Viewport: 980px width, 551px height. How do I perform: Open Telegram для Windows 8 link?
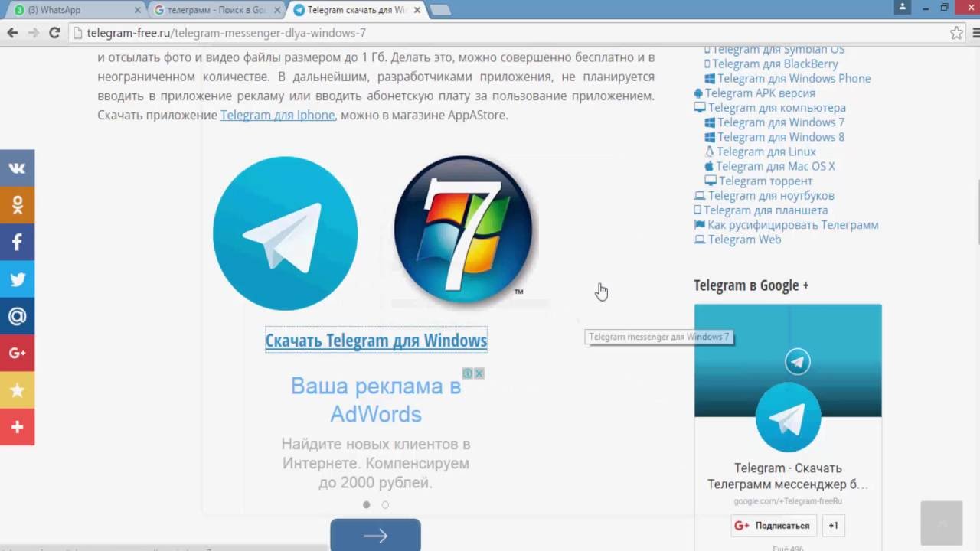[781, 136]
